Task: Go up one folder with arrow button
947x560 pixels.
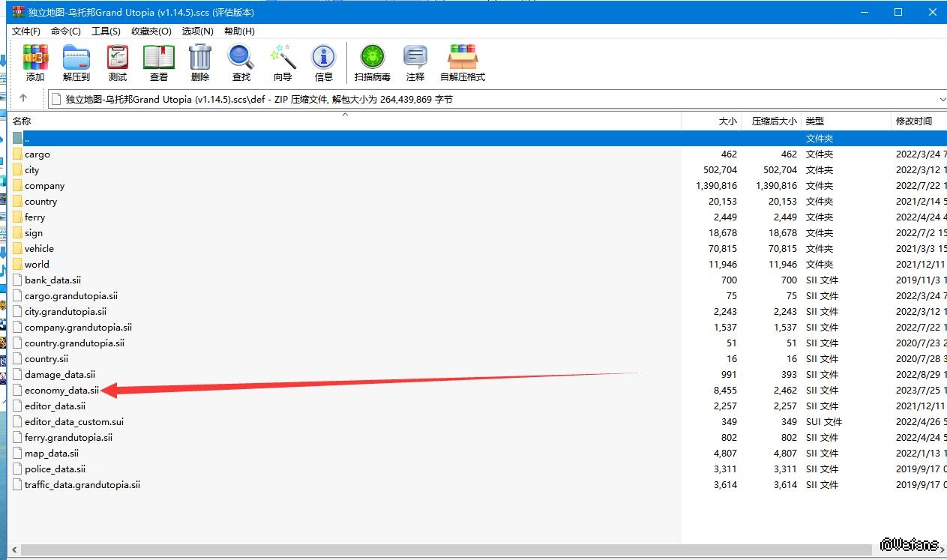Action: pyautogui.click(x=23, y=98)
